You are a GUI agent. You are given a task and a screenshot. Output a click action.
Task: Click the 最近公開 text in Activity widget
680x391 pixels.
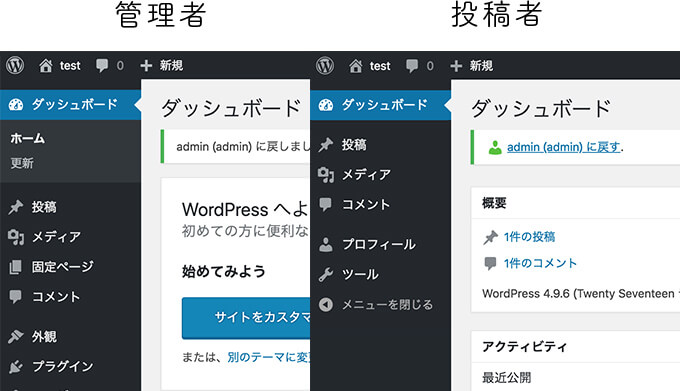click(507, 378)
